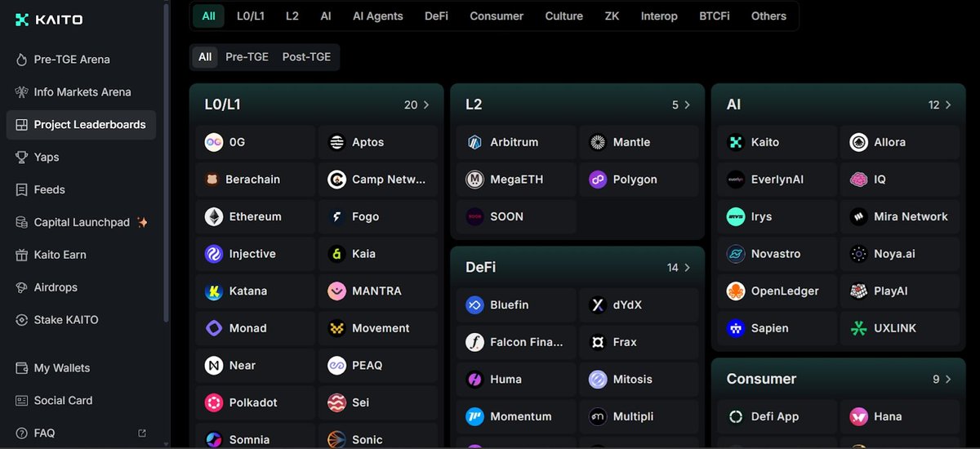Click the Kaito logo in sidebar
Viewport: 980px width, 449px height.
pos(49,20)
